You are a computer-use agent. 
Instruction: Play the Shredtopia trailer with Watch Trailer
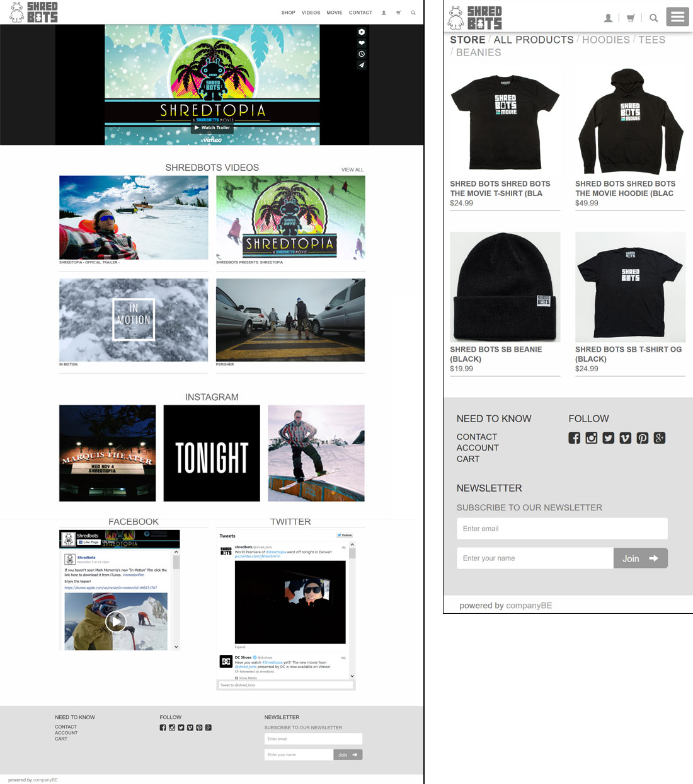tap(212, 127)
